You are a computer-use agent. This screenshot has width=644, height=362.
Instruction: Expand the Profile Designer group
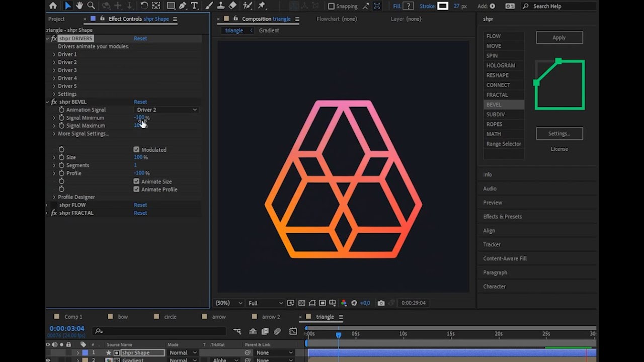(54, 197)
